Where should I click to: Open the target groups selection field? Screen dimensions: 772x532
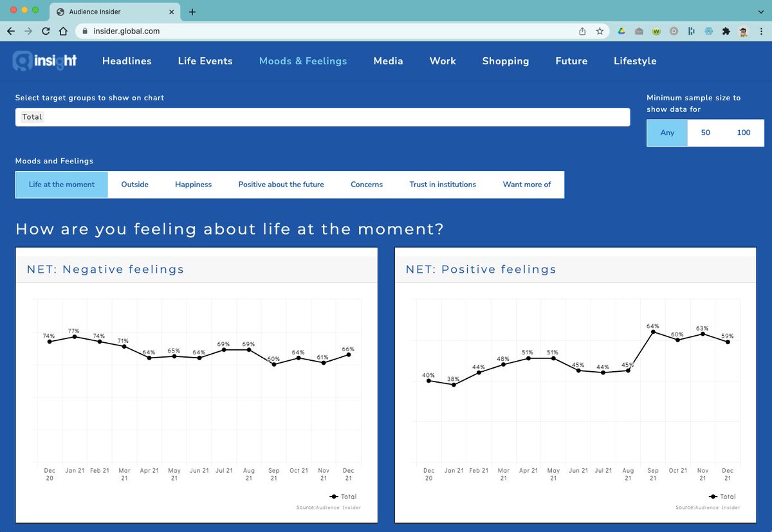tap(322, 117)
